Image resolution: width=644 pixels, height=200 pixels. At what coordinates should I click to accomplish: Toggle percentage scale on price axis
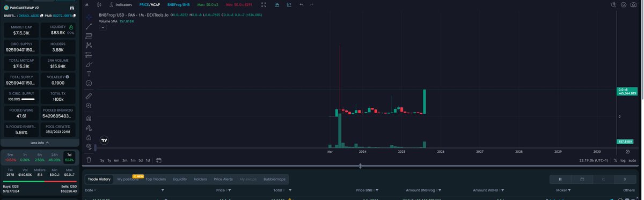(615, 160)
